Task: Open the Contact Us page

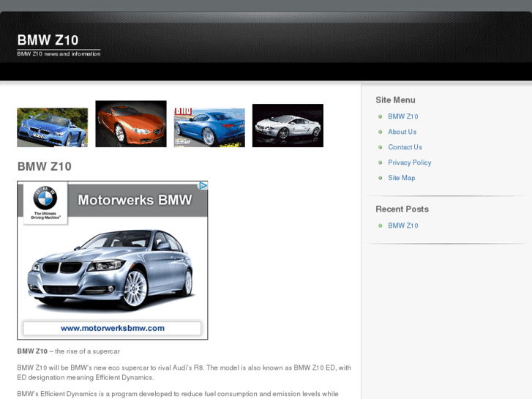Action: pos(405,147)
